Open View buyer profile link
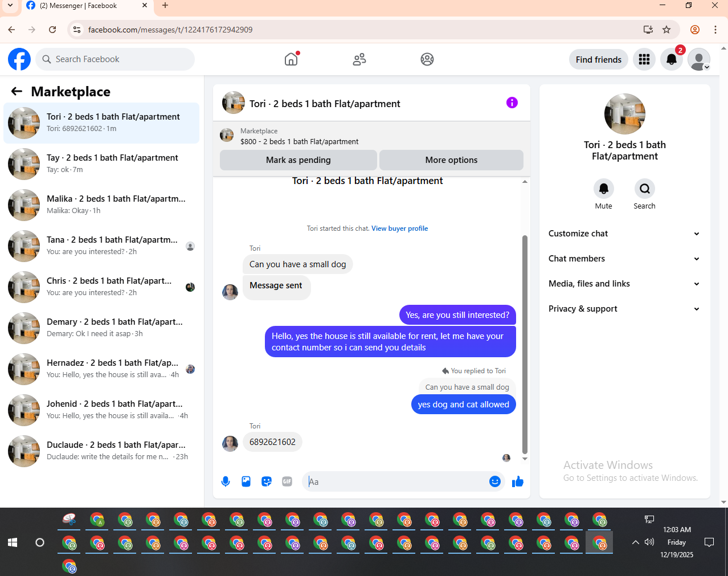Viewport: 728px width, 576px height. click(x=400, y=228)
